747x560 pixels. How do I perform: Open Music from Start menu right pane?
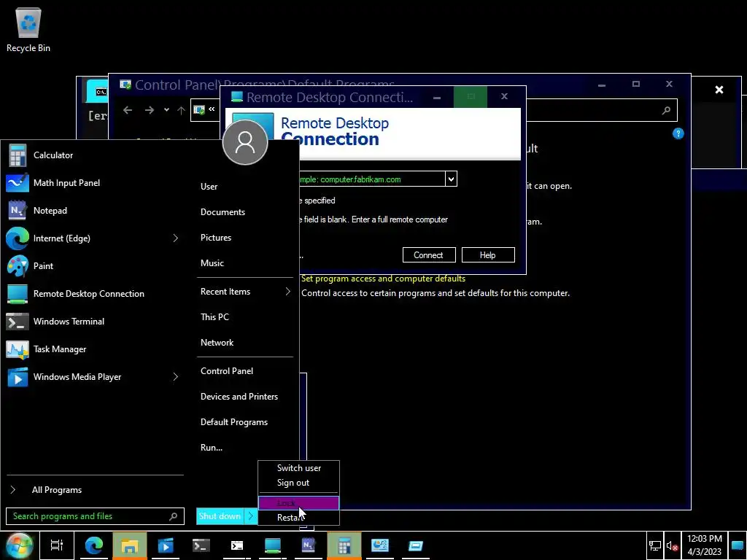[245, 262]
